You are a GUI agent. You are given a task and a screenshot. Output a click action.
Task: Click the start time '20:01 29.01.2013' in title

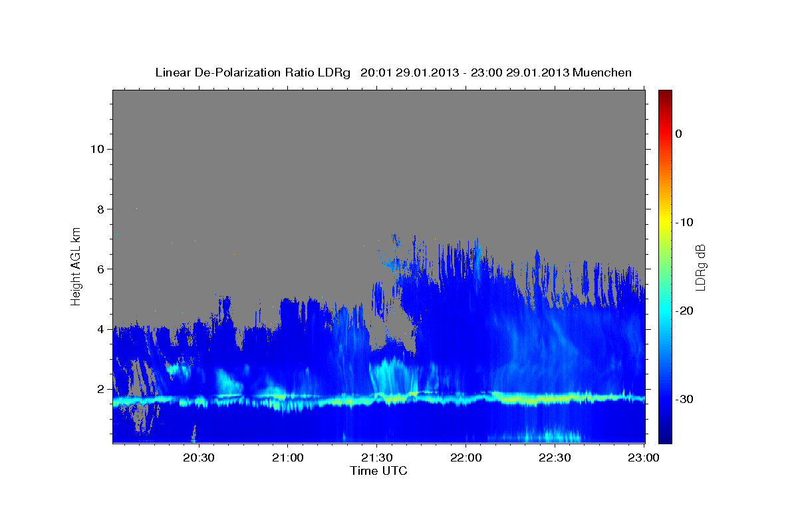click(409, 72)
